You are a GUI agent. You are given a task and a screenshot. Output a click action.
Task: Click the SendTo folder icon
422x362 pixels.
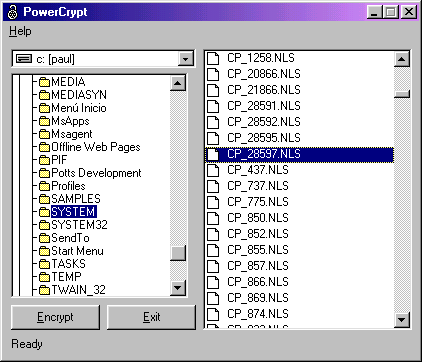pos(44,238)
